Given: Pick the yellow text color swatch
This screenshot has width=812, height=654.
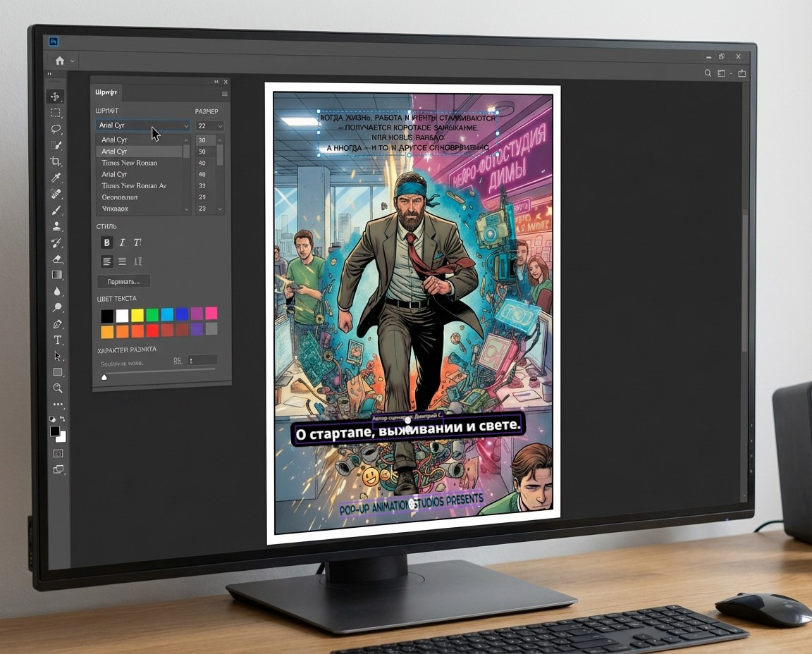Looking at the screenshot, I should point(137,314).
